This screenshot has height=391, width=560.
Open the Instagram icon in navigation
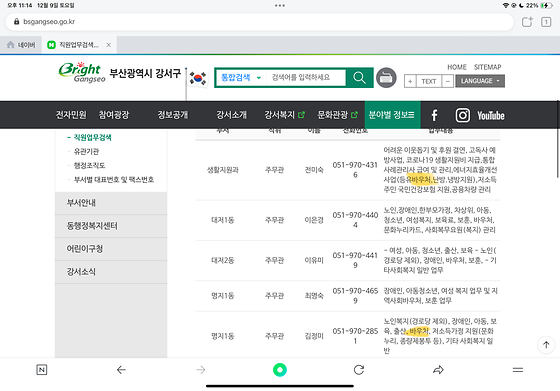tap(462, 115)
